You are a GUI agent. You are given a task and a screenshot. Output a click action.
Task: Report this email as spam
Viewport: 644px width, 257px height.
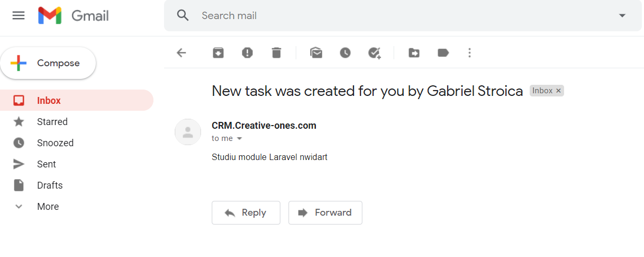tap(247, 52)
